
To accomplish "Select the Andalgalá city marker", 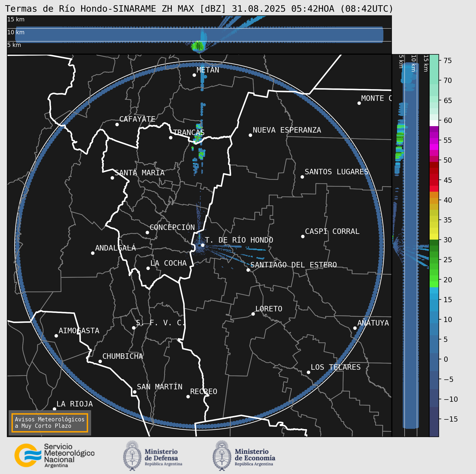I will click(93, 253).
